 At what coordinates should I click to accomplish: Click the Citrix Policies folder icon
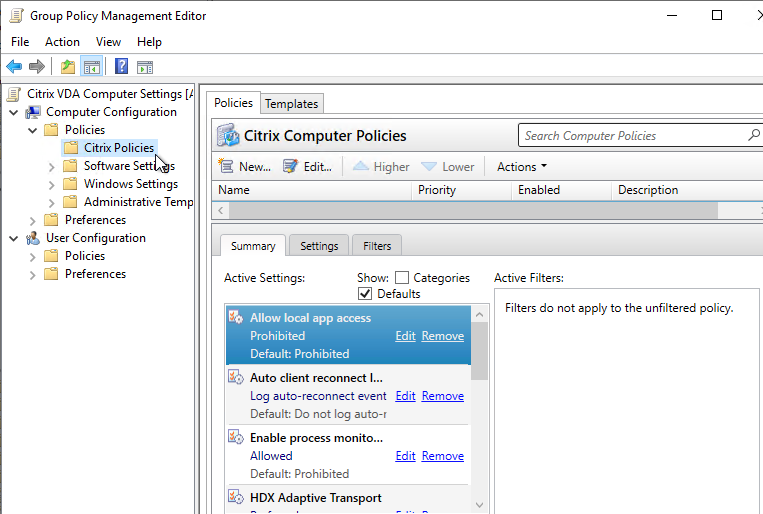pyautogui.click(x=71, y=147)
